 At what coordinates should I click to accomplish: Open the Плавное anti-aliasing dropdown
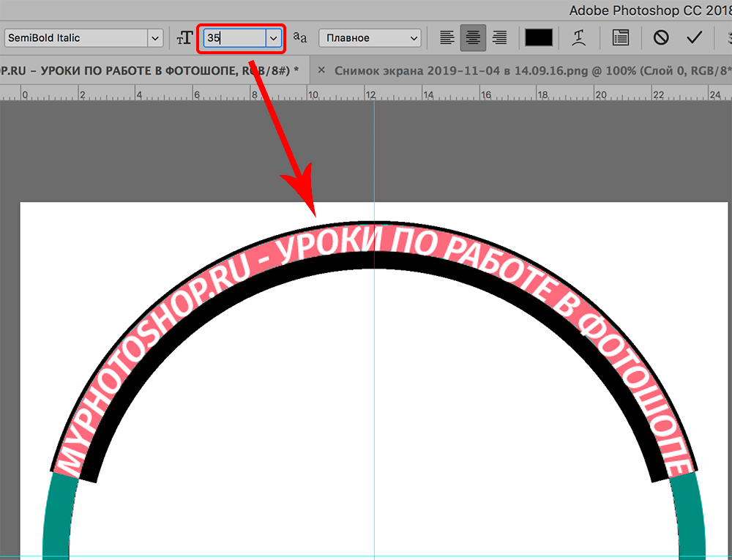point(370,38)
